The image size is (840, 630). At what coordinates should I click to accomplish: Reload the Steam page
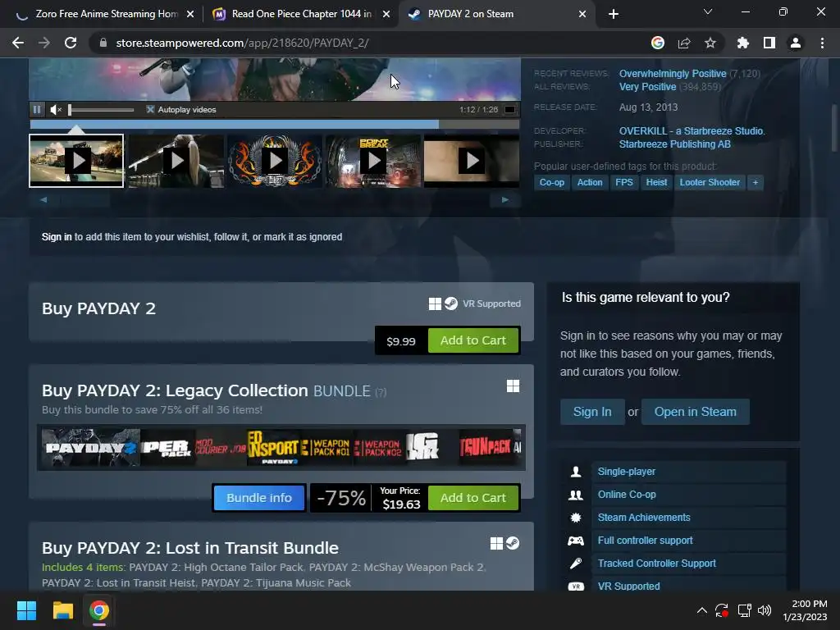71,43
